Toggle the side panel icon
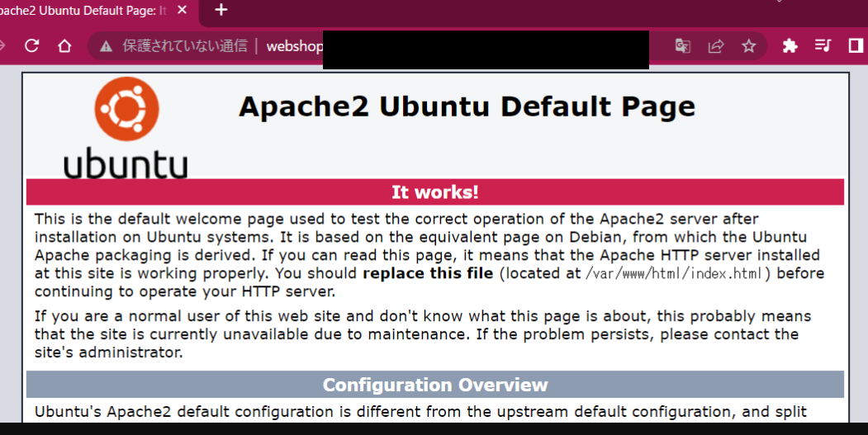 point(856,45)
